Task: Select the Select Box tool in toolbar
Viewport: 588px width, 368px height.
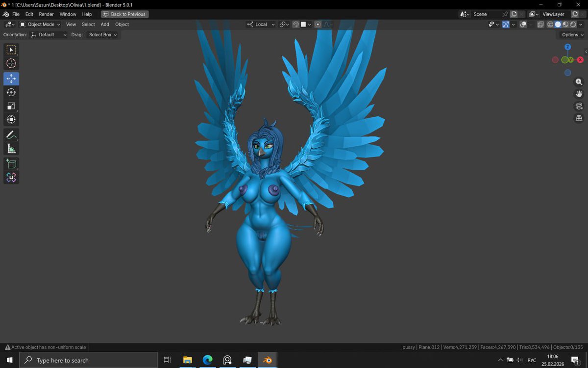Action: pos(11,50)
